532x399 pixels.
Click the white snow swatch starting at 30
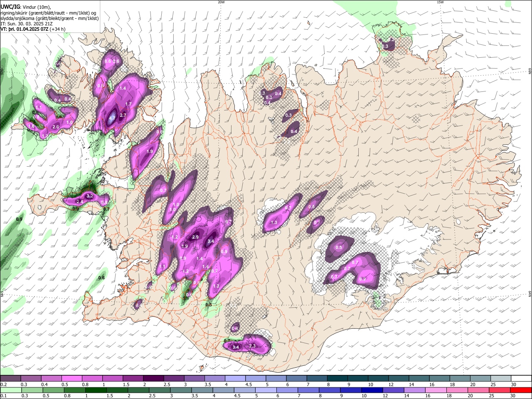point(520,378)
